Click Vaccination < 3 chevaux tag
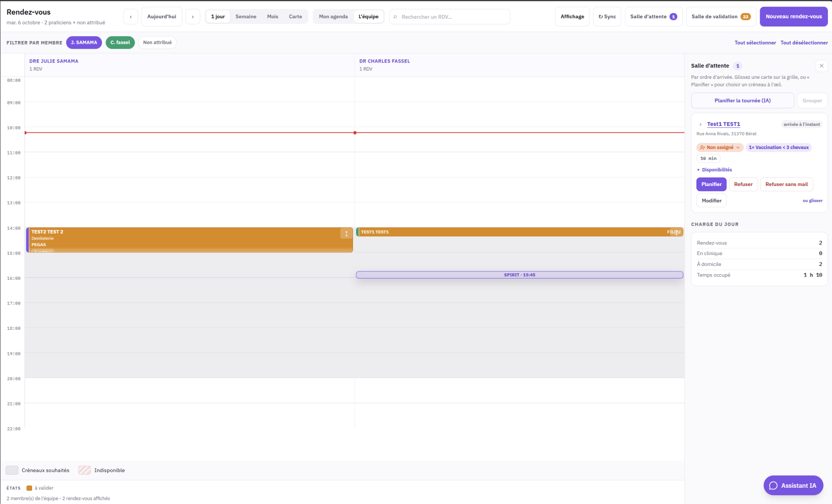Screen dimensions: 832x504 [778, 147]
